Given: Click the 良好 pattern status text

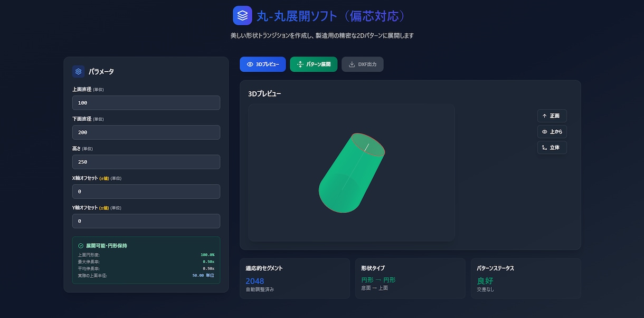Looking at the screenshot, I should 485,281.
